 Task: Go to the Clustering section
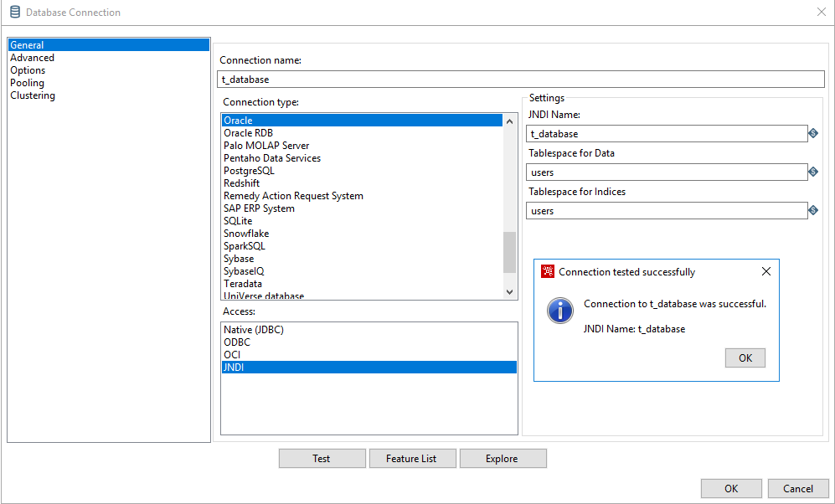point(33,95)
